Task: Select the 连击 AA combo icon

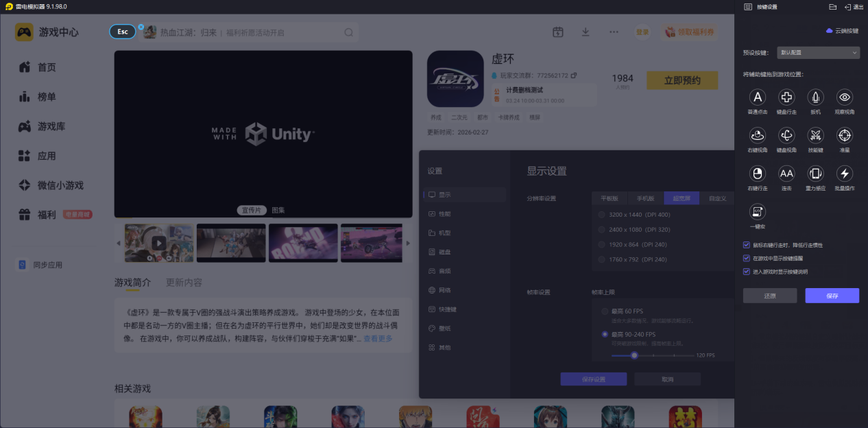Action: click(x=786, y=174)
